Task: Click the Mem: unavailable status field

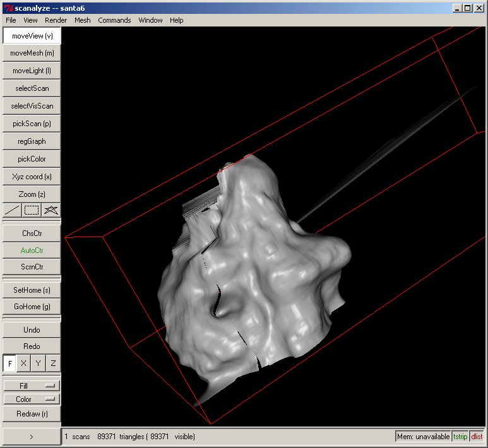Action: coord(423,437)
